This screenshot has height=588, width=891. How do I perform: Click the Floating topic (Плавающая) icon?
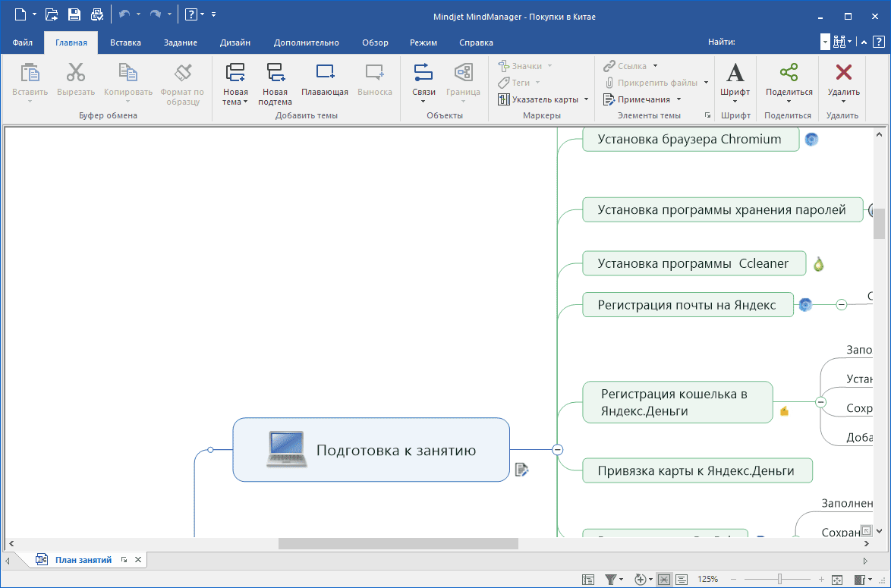click(325, 73)
